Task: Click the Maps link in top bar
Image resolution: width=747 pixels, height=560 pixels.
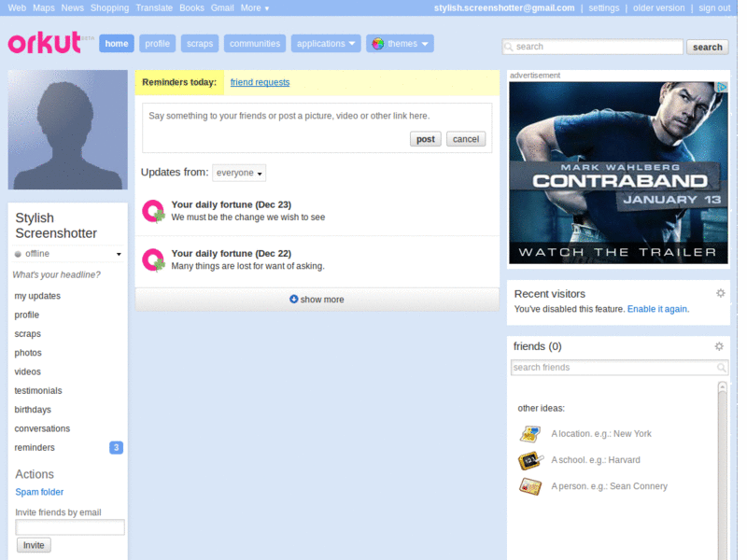Action: click(x=44, y=8)
